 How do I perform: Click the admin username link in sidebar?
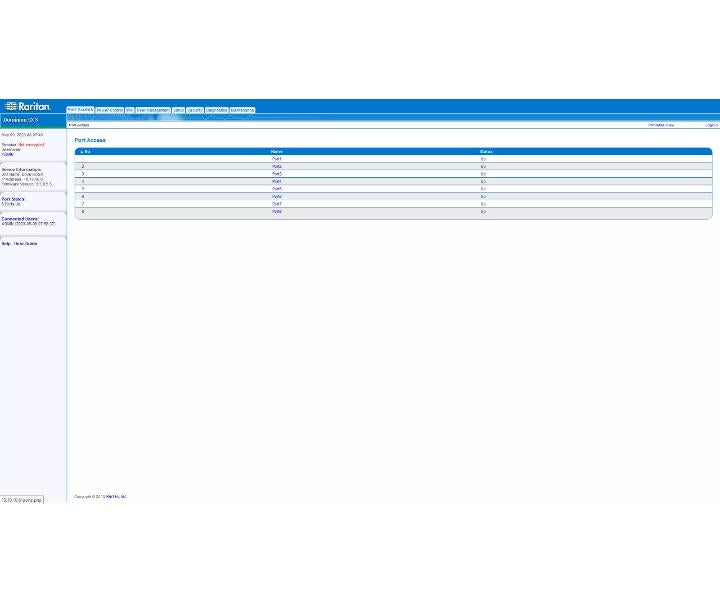8,155
